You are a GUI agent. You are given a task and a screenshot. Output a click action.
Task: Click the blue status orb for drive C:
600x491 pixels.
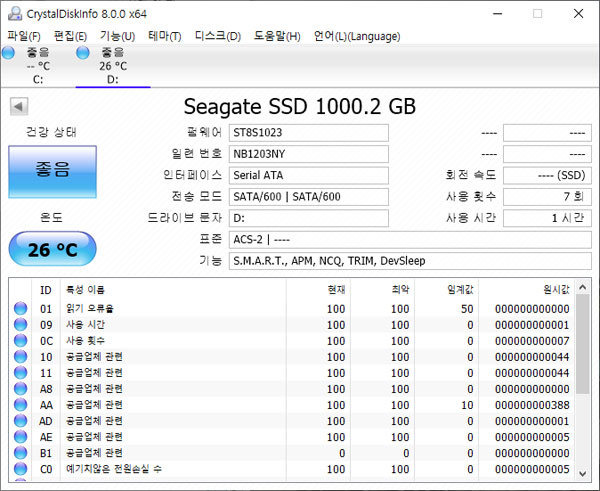pos(8,52)
